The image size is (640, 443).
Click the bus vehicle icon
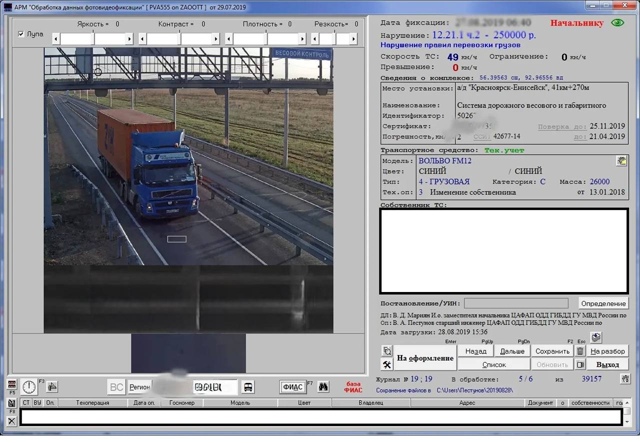coord(248,387)
